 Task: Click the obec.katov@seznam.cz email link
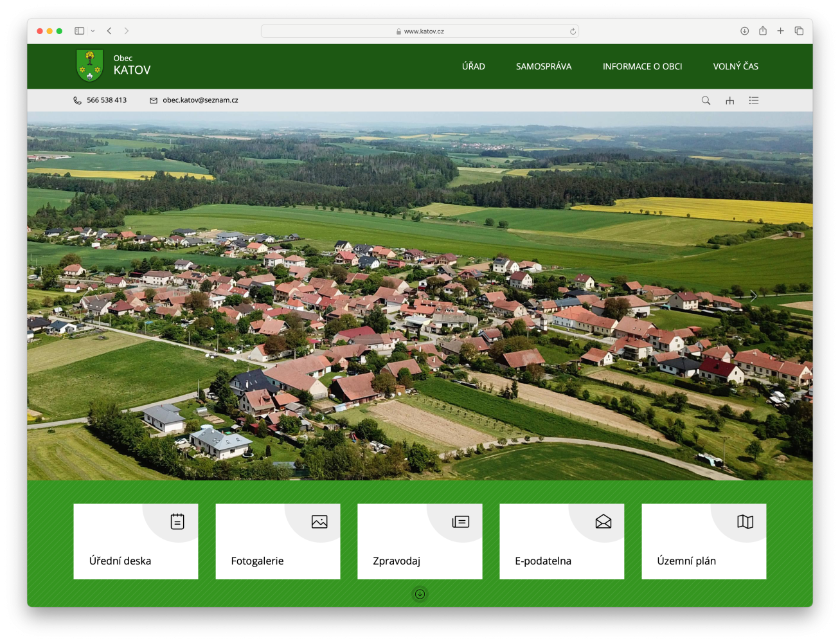point(200,100)
